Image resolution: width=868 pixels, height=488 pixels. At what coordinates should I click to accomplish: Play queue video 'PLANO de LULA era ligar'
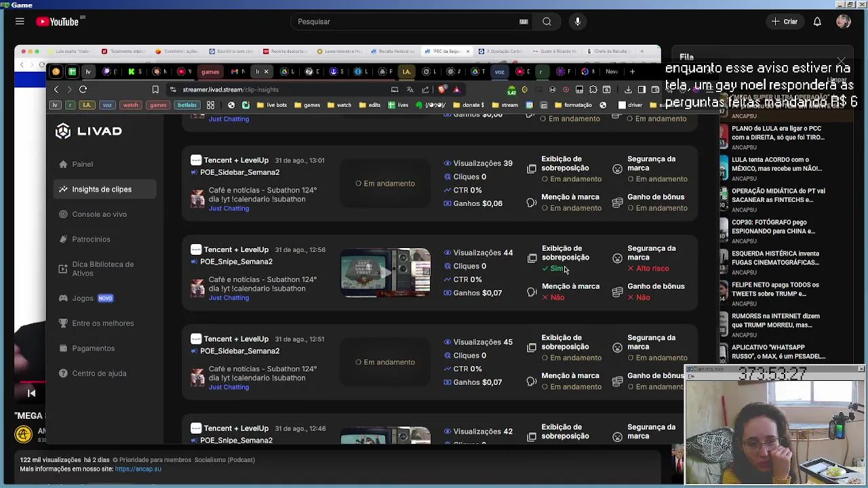(x=778, y=133)
